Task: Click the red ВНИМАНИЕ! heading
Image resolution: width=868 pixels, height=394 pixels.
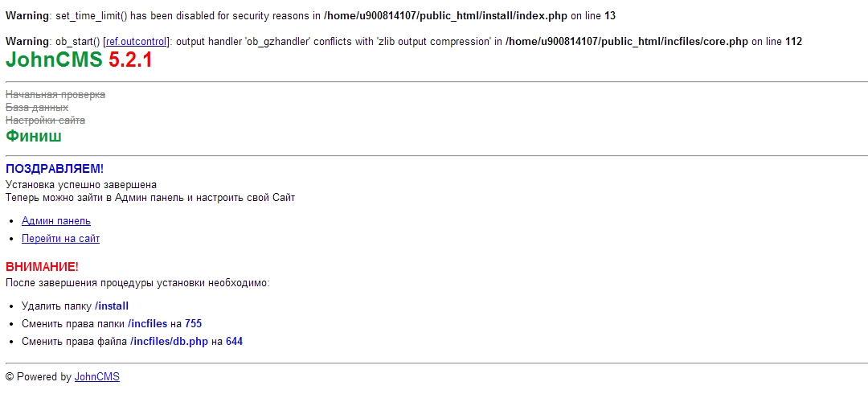Action: coord(42,267)
